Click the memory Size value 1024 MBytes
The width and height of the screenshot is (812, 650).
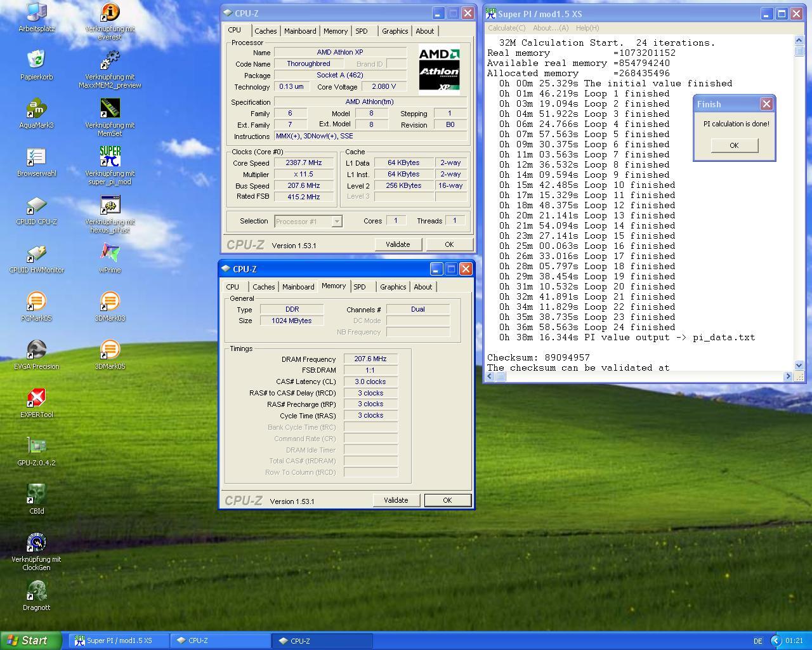(x=292, y=321)
